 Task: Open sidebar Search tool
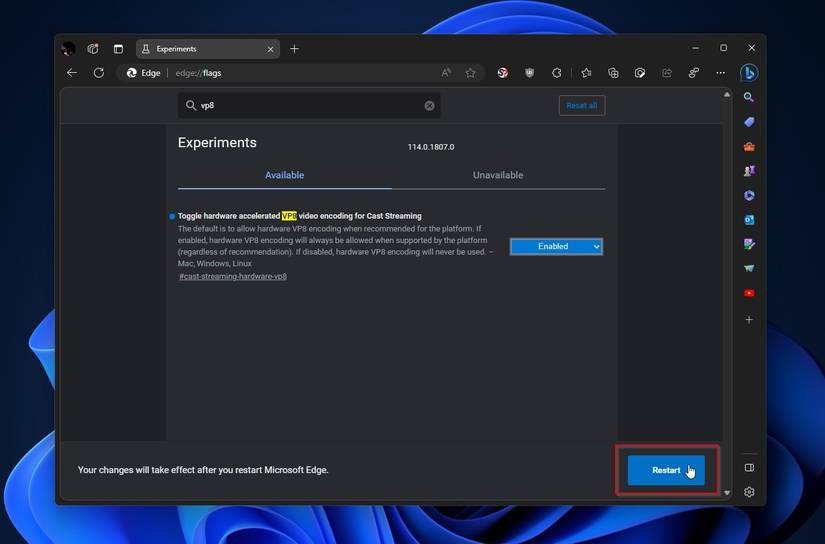coord(748,97)
